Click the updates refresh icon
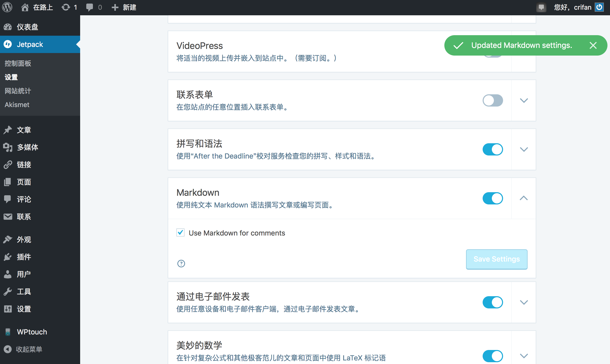The image size is (610, 364). click(66, 7)
